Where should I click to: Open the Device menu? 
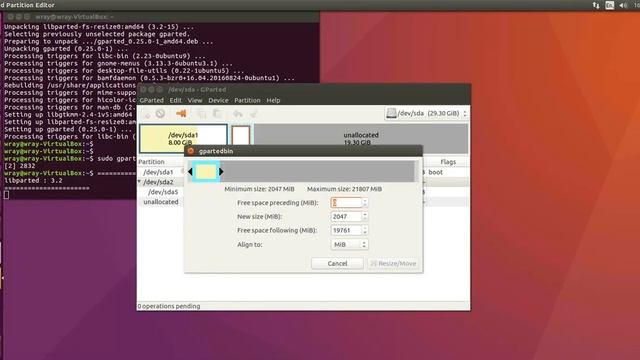(x=218, y=100)
